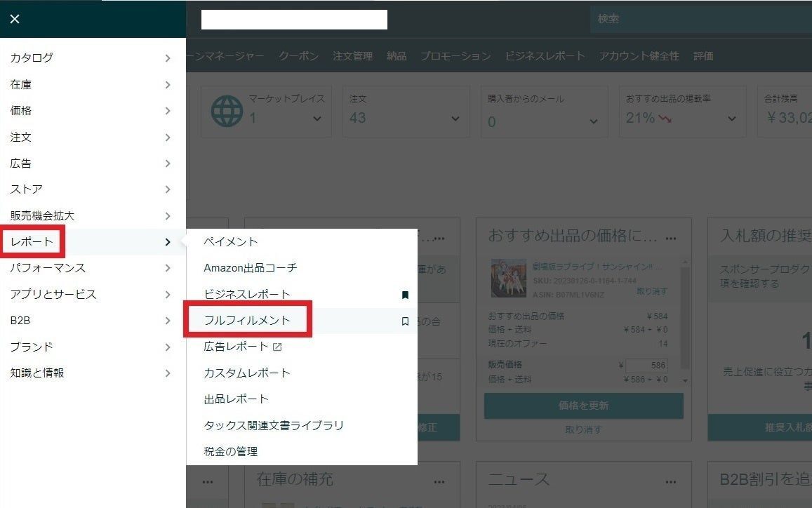Open options for ニュース card
The height and width of the screenshot is (508, 812).
click(671, 482)
